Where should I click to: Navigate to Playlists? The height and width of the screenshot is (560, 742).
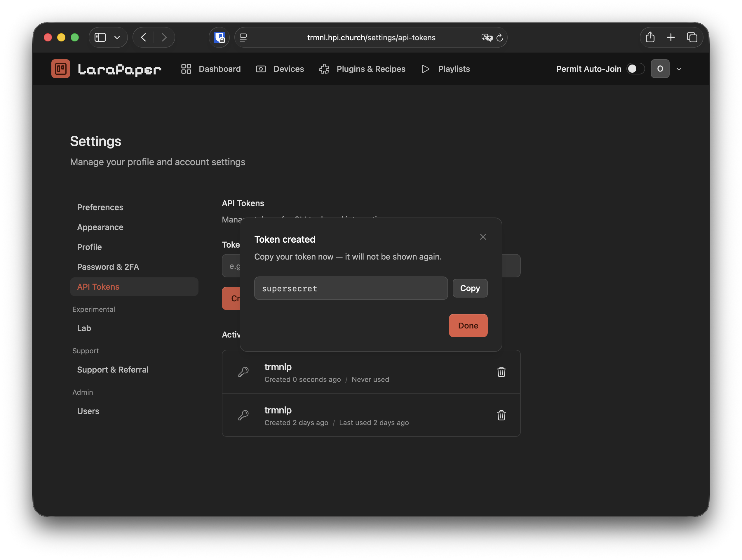click(x=446, y=69)
